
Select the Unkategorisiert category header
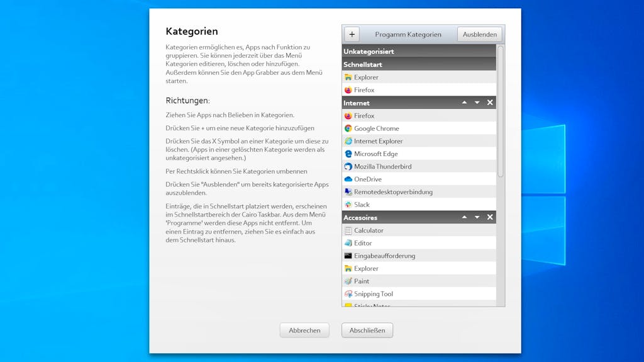point(419,52)
